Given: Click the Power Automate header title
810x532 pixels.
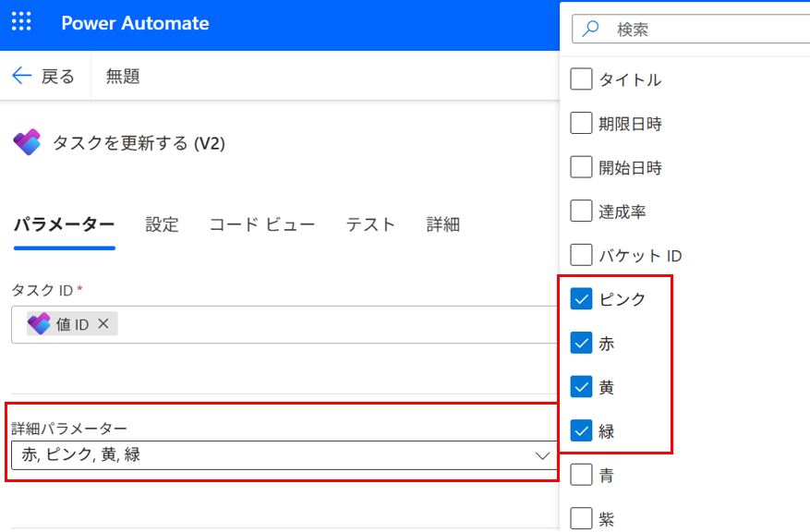Looking at the screenshot, I should pyautogui.click(x=136, y=23).
